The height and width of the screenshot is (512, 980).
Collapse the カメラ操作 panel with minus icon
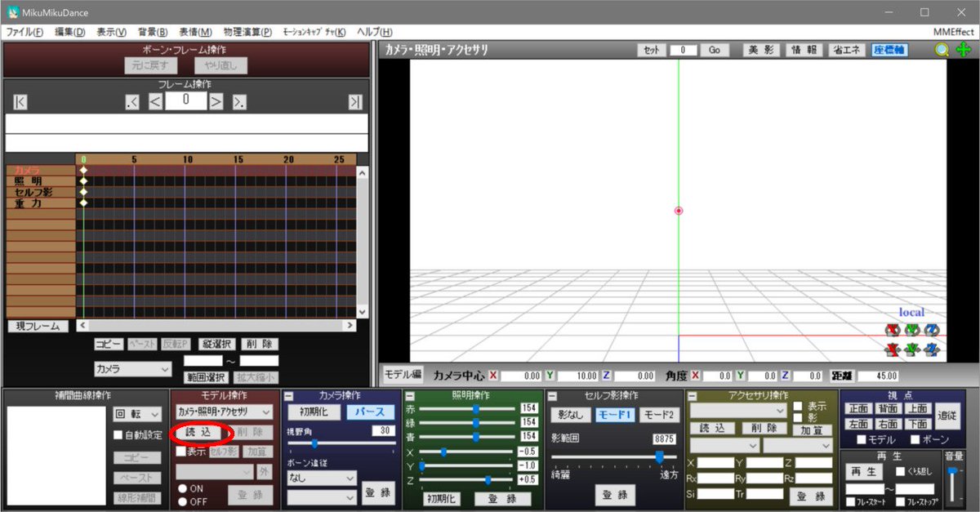(x=288, y=396)
